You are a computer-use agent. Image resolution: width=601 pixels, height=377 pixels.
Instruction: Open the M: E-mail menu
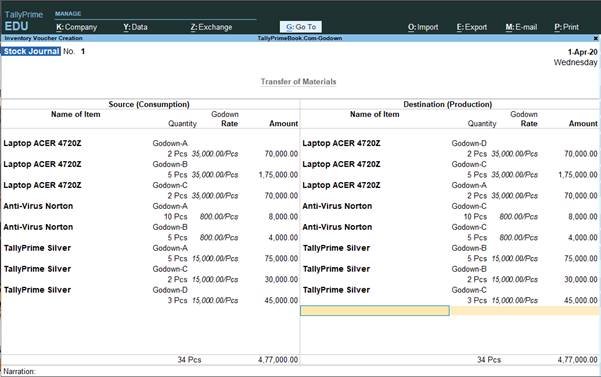tap(521, 27)
